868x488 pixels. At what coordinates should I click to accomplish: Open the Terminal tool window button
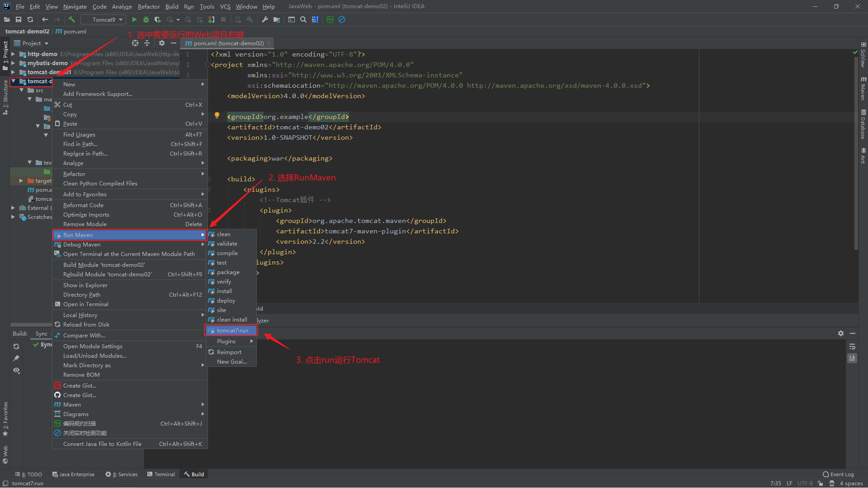pos(161,474)
